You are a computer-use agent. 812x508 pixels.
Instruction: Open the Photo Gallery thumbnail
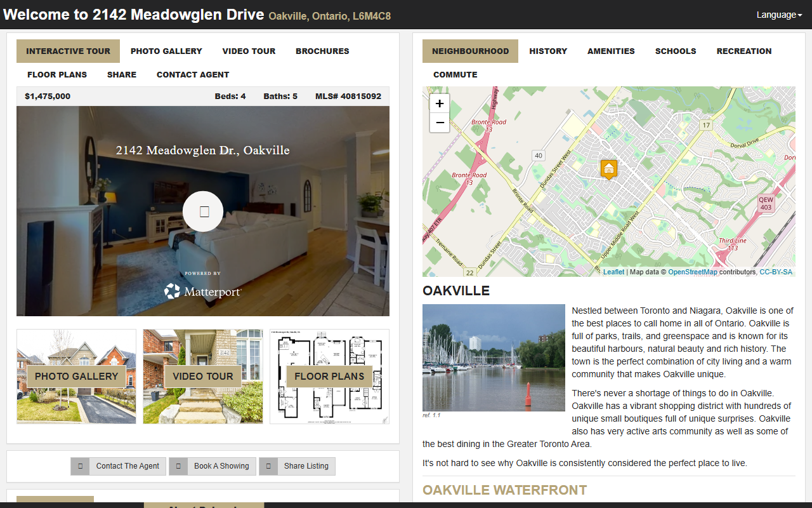[x=76, y=376]
